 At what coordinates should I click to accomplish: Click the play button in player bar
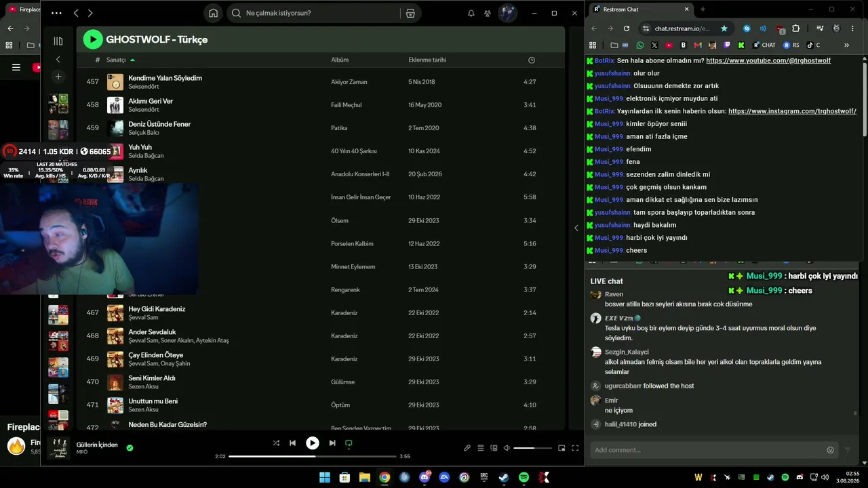pyautogui.click(x=313, y=443)
